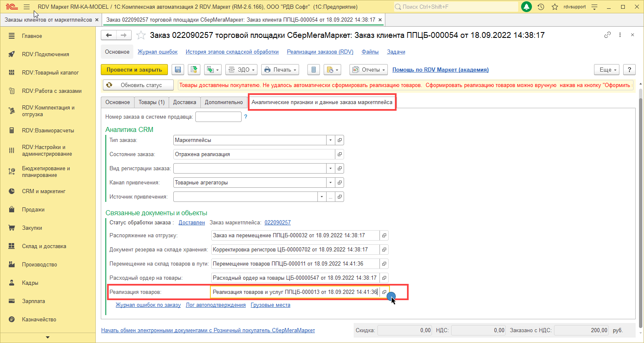Open the history clock icon in title bar
644x343 pixels.
[541, 7]
